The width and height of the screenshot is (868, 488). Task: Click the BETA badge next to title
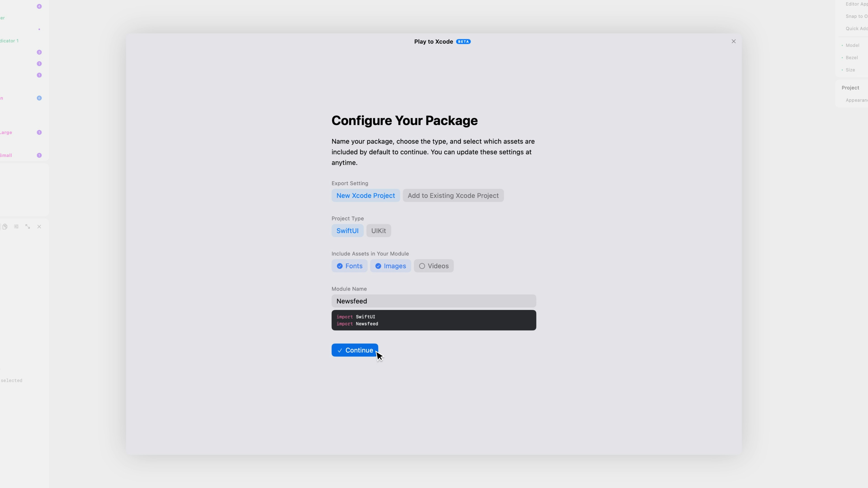coord(463,42)
